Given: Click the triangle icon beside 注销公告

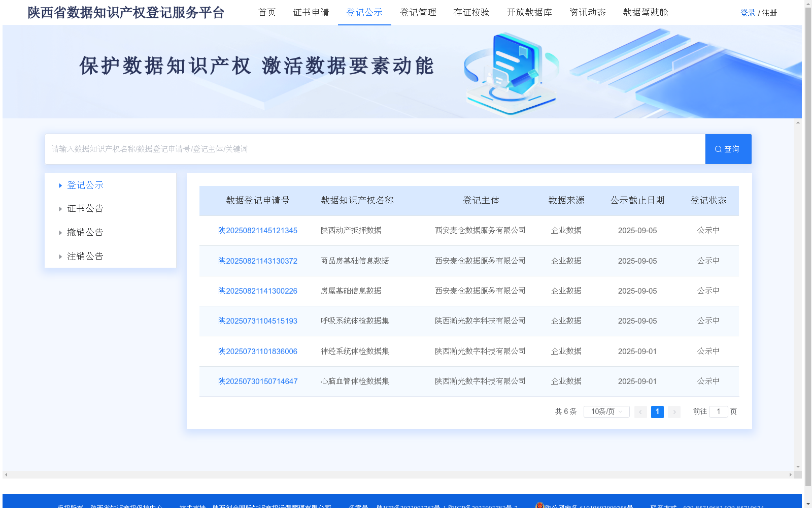Looking at the screenshot, I should tap(60, 256).
